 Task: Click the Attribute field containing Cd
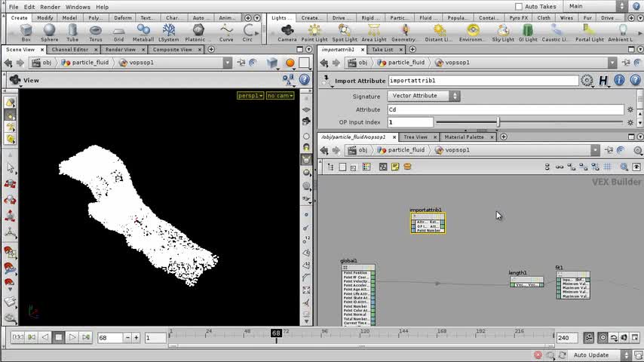[505, 109]
